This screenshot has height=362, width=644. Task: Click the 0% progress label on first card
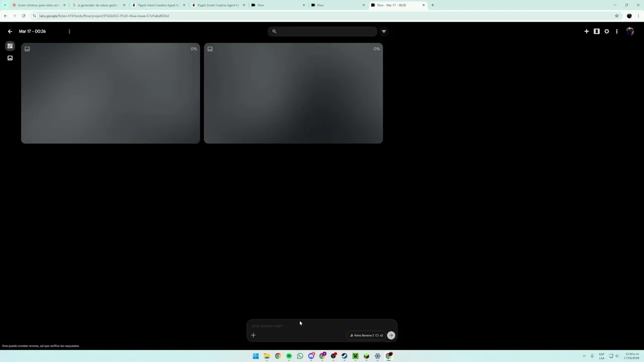[194, 49]
